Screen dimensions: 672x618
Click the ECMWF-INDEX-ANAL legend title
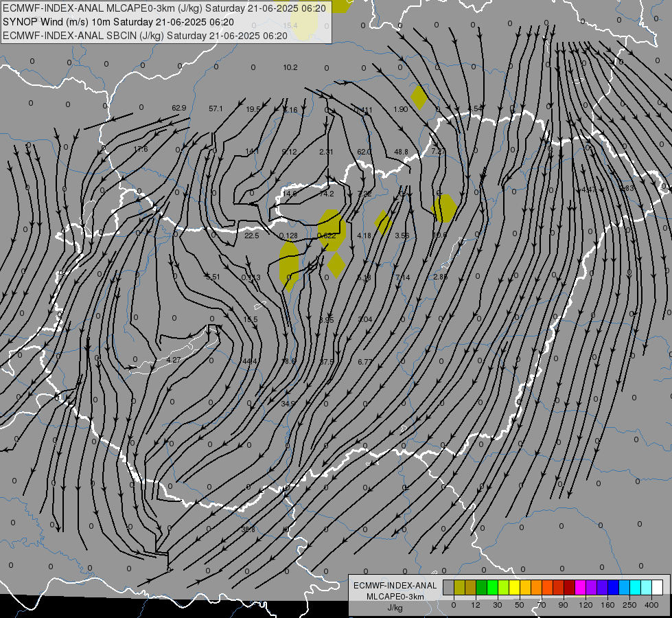[x=395, y=586]
